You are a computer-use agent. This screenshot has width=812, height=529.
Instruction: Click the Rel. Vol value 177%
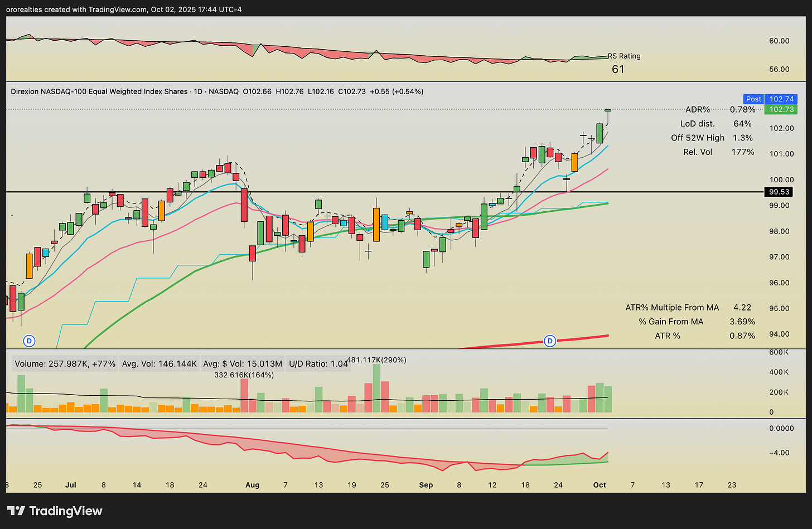[743, 152]
